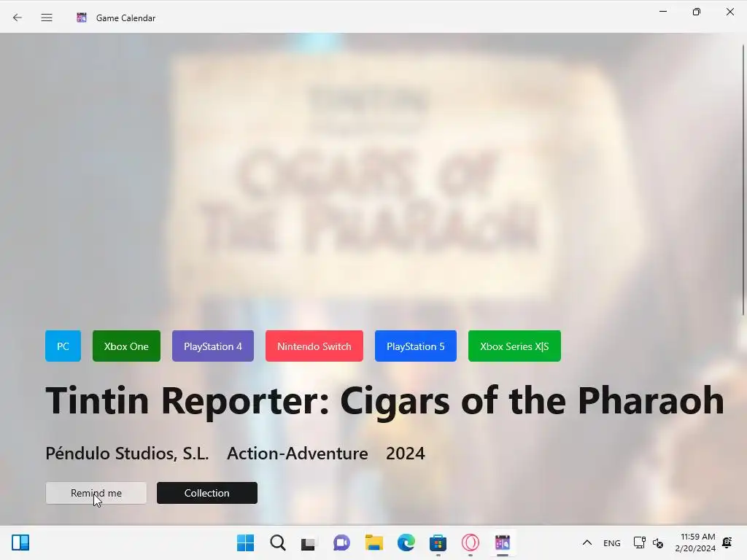The width and height of the screenshot is (747, 560).
Task: Open Windows Start menu
Action: coord(245,542)
